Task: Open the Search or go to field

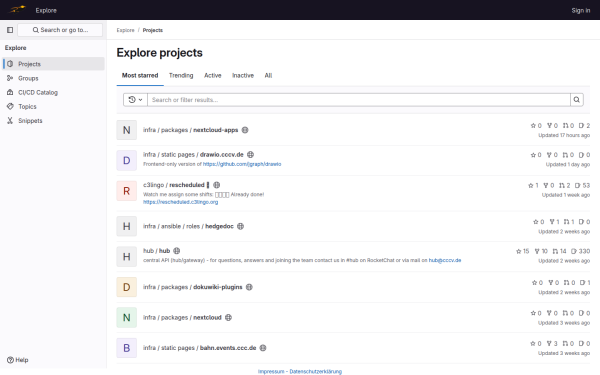Action: pos(60,30)
